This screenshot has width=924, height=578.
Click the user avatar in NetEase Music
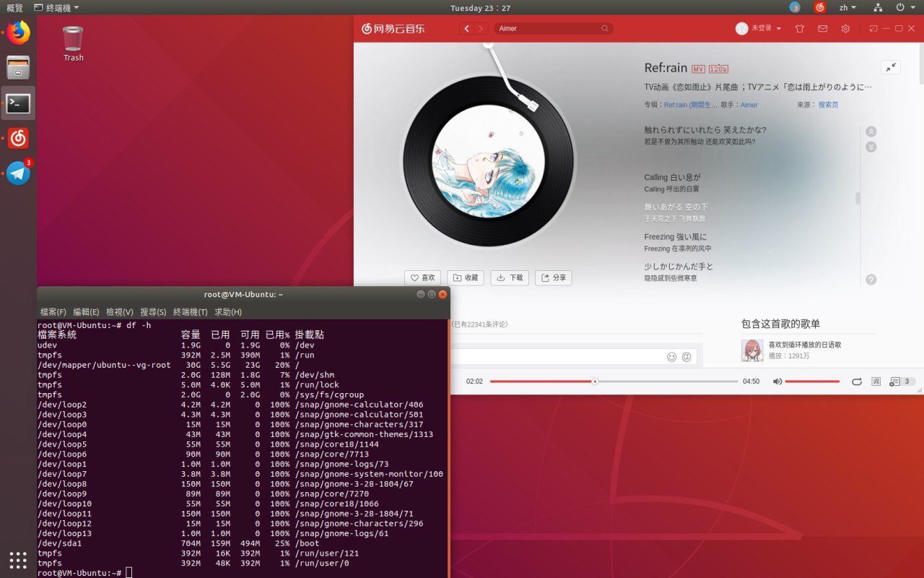tap(741, 28)
